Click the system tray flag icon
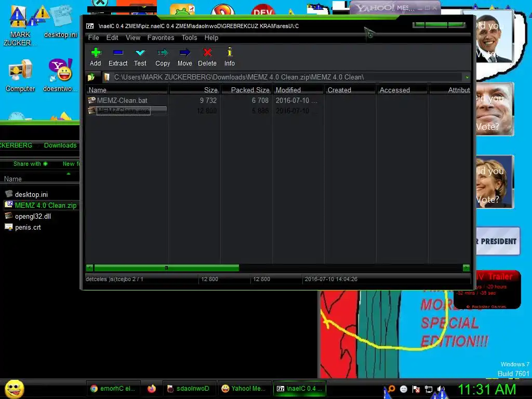Viewport: 532px width, 399px height. click(416, 389)
